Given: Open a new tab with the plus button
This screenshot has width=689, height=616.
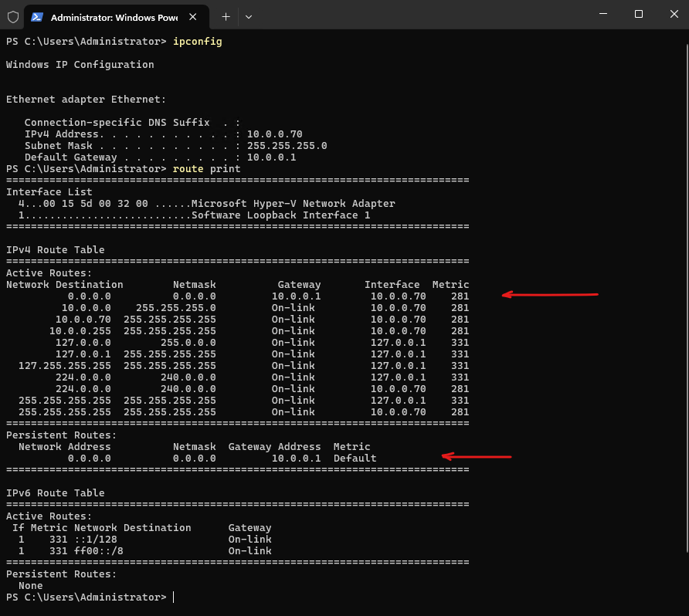Looking at the screenshot, I should tap(226, 17).
